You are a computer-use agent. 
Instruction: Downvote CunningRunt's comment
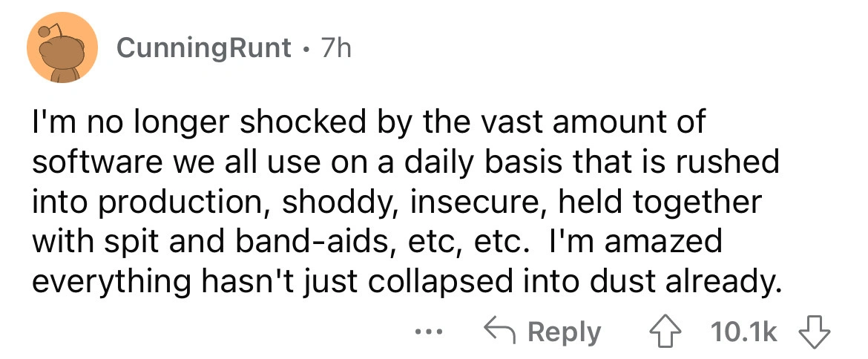[816, 332]
